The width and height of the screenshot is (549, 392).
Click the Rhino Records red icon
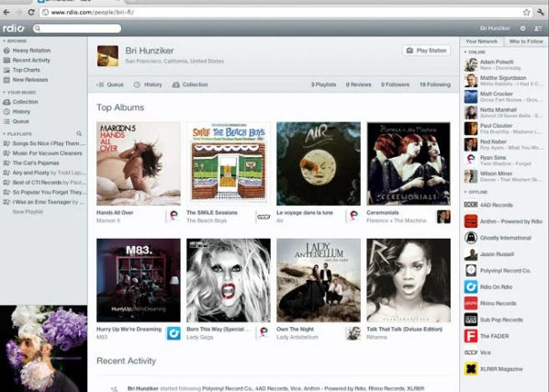(471, 303)
